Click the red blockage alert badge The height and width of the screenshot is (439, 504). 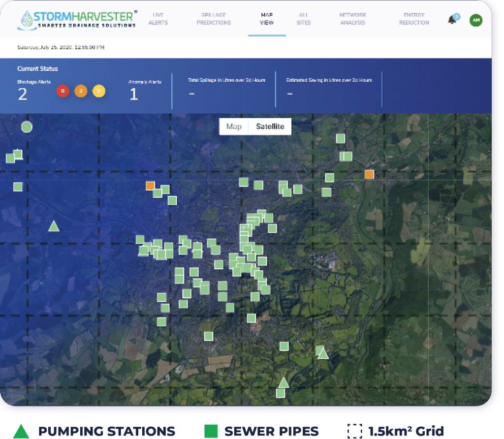tap(63, 91)
